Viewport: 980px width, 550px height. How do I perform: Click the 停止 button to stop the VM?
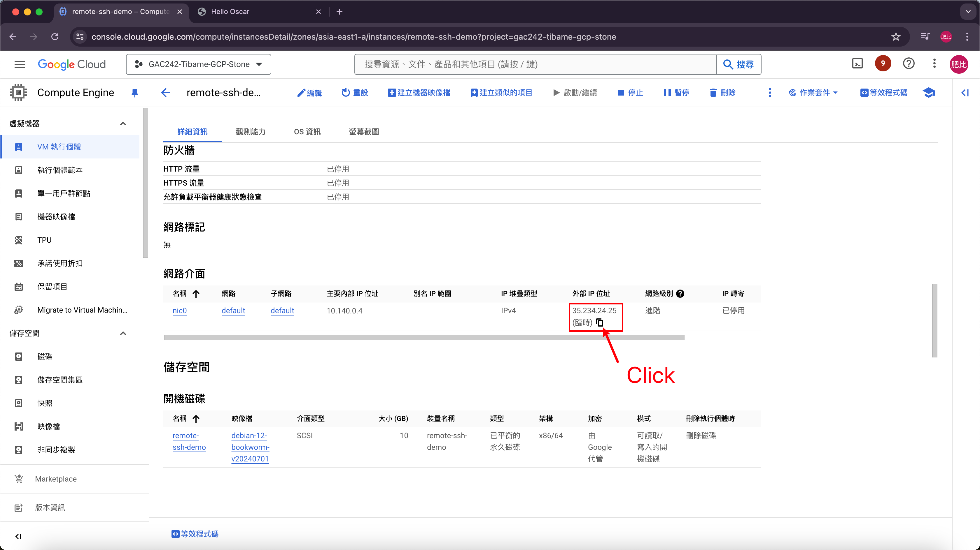[630, 93]
